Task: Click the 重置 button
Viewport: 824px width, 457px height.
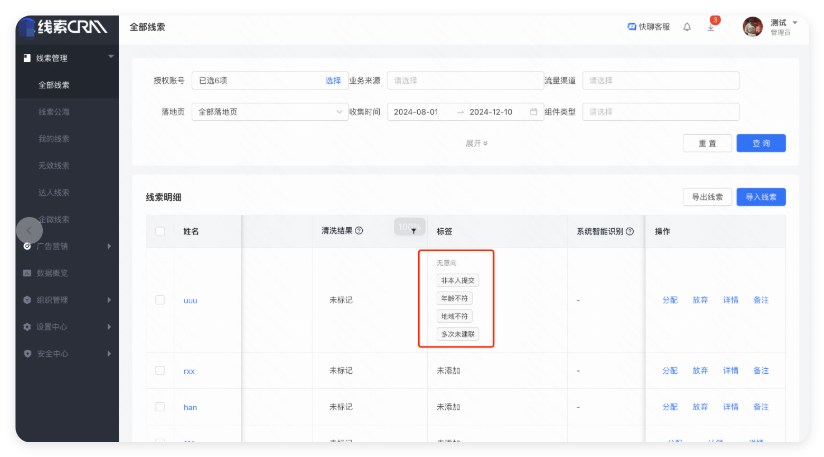Action: [707, 143]
